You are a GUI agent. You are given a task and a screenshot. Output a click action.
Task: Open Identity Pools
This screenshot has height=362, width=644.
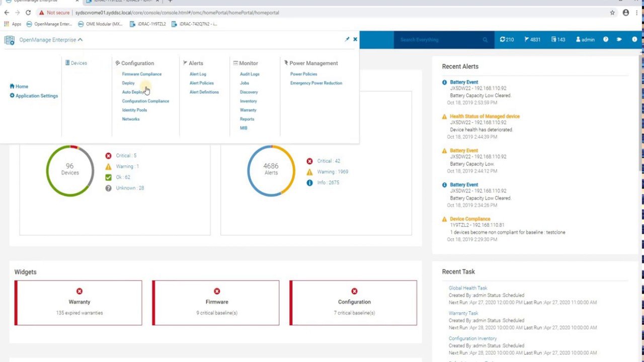(x=134, y=110)
